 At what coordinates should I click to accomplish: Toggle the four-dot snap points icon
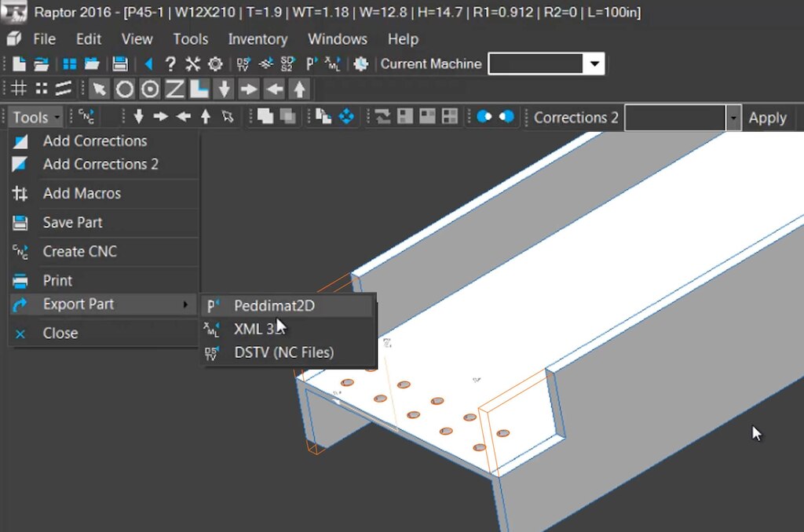(41, 89)
